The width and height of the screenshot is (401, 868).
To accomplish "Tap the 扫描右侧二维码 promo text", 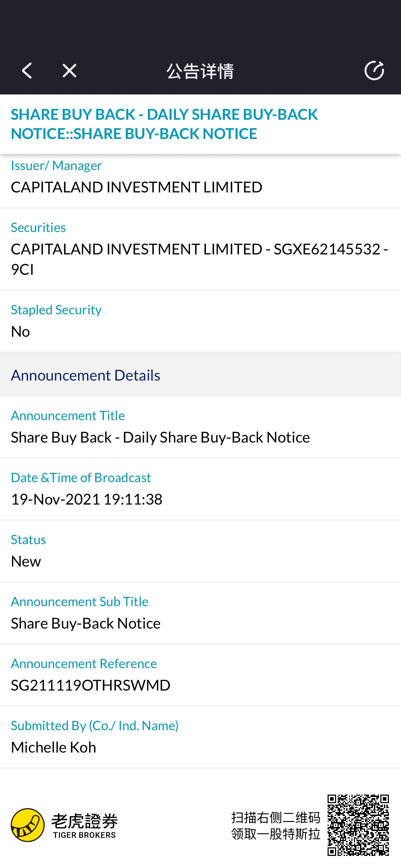I will click(x=276, y=818).
